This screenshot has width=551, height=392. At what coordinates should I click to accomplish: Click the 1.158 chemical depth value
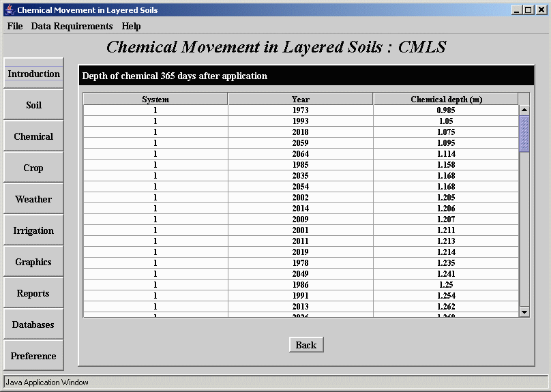click(x=446, y=165)
